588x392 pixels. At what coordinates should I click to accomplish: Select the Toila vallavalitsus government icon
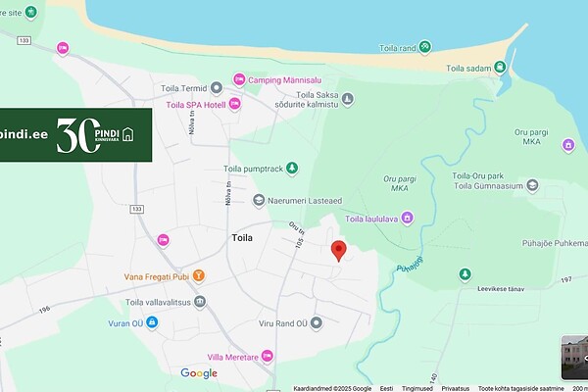point(200,302)
